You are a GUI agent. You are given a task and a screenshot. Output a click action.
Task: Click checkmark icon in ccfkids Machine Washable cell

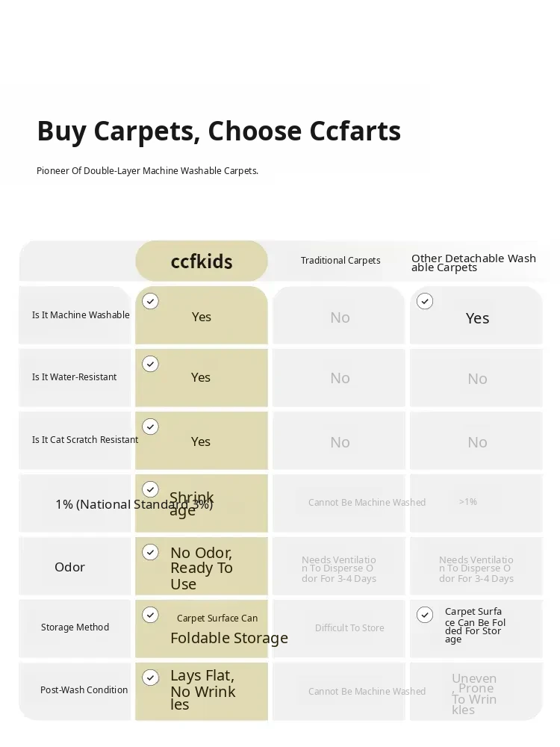[x=151, y=301]
